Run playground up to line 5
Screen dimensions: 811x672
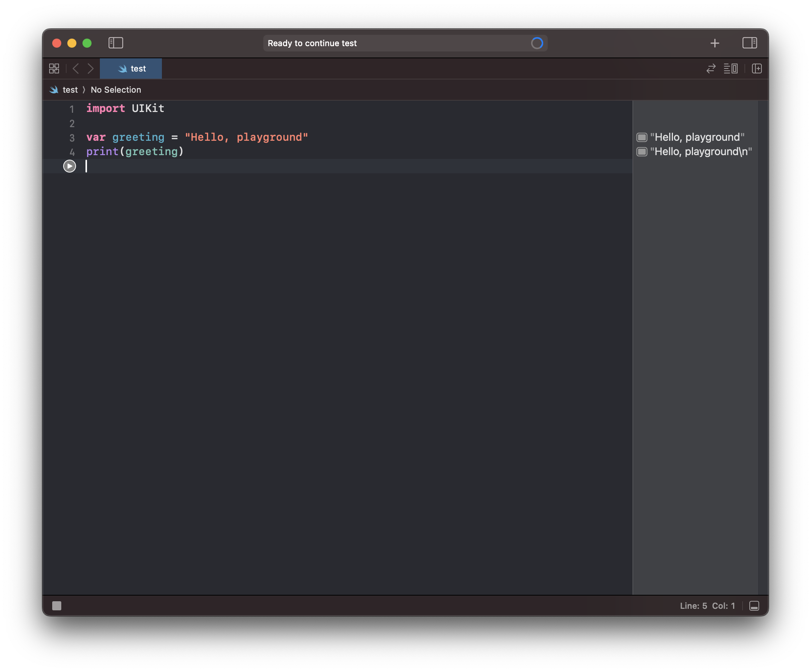tap(70, 166)
